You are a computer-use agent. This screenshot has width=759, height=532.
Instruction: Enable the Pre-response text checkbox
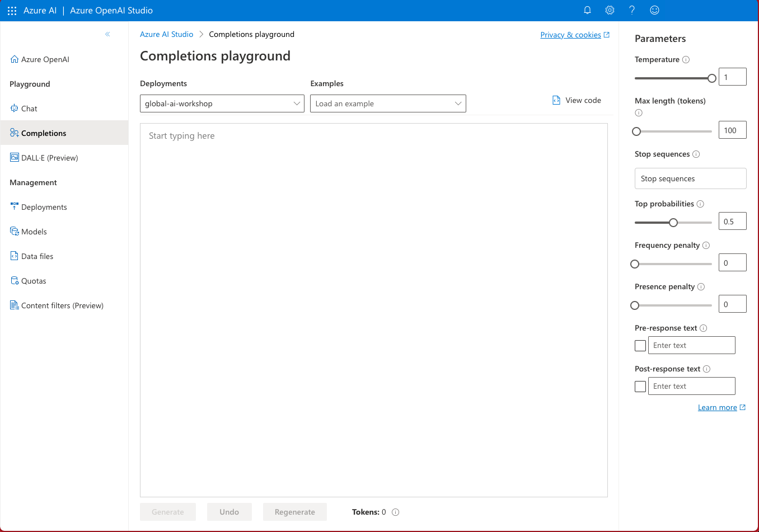pos(640,346)
